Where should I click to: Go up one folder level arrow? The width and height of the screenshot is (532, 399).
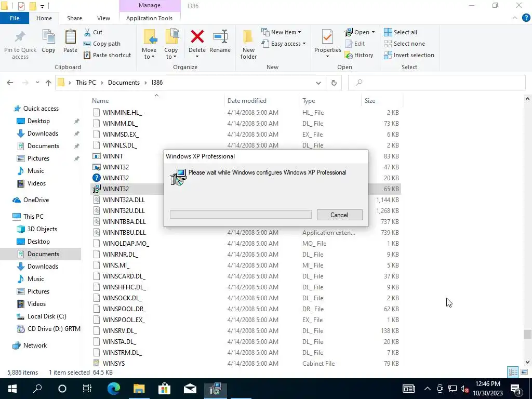click(x=48, y=83)
